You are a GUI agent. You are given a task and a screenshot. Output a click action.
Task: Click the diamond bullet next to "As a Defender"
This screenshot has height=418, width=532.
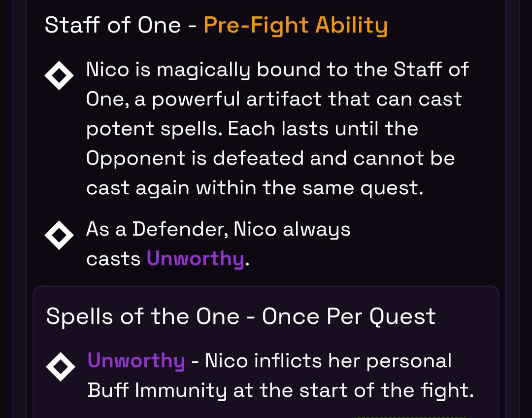click(x=59, y=235)
